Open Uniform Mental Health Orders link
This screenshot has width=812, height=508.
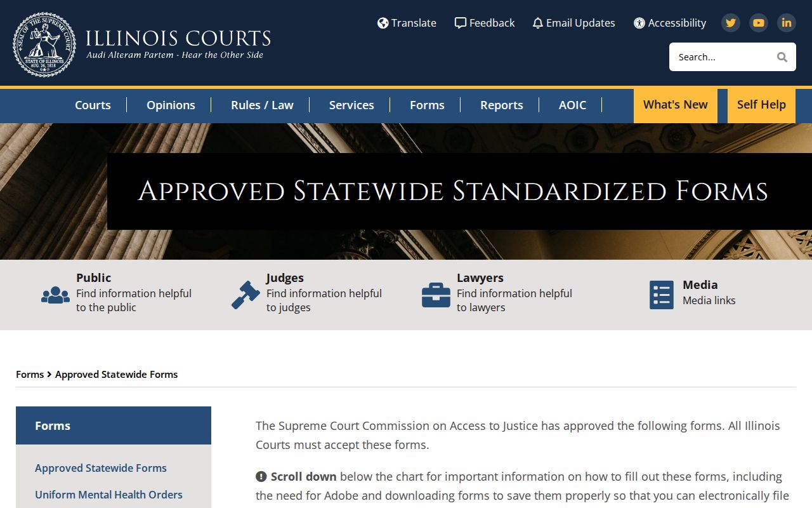click(108, 495)
